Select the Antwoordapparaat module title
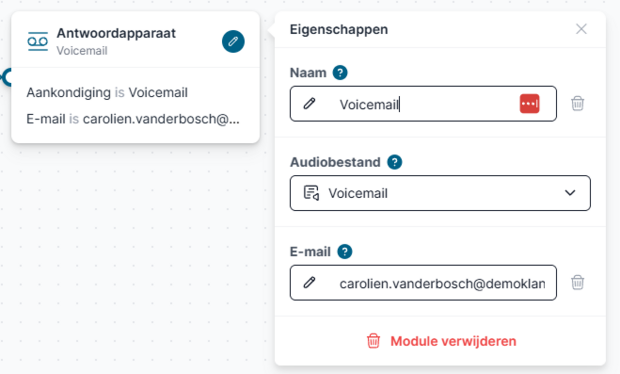The image size is (620, 374). coord(116,33)
